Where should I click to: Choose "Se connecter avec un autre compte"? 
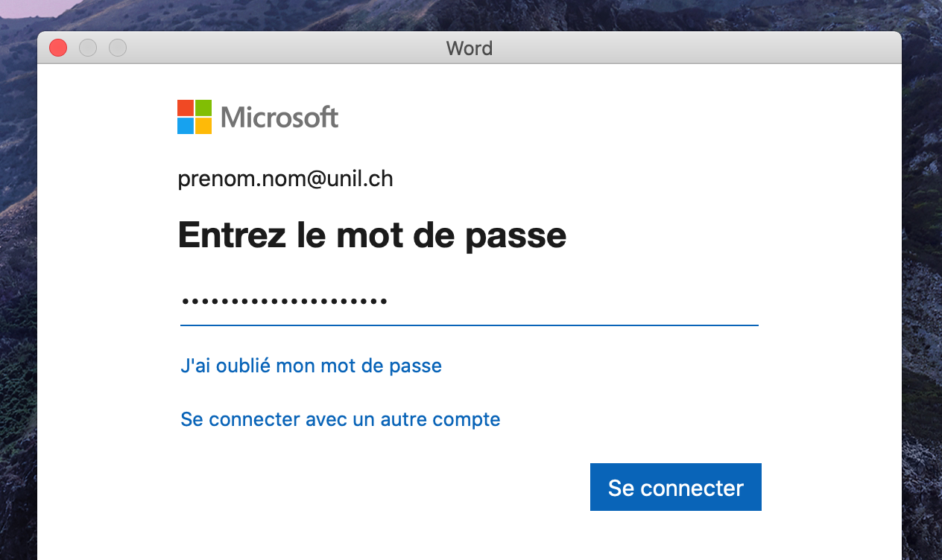340,419
